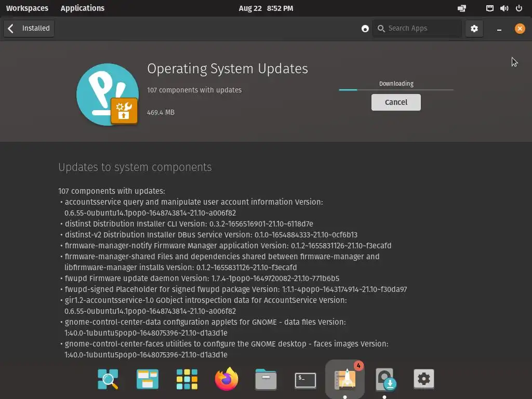Go back to Installed view

(x=29, y=29)
